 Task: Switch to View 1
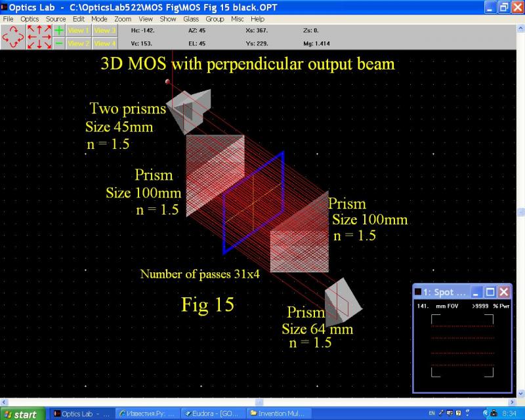pos(79,30)
